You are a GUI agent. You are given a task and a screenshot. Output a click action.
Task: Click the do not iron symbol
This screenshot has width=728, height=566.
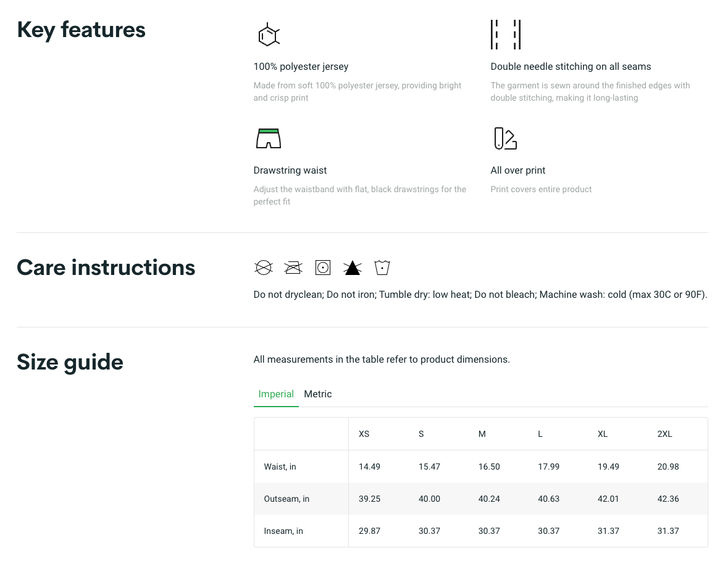coord(293,268)
